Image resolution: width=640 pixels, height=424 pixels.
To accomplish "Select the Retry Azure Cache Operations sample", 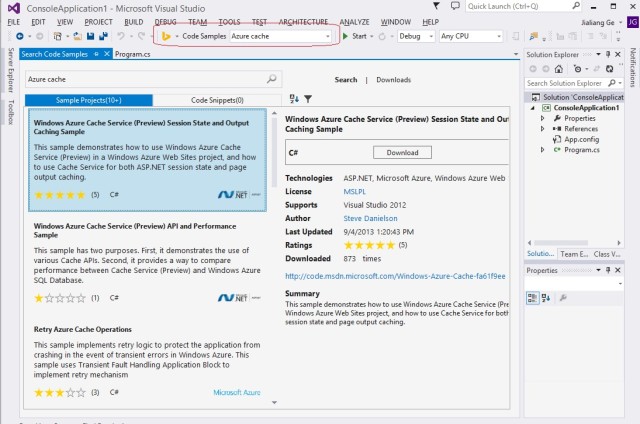I will point(147,361).
